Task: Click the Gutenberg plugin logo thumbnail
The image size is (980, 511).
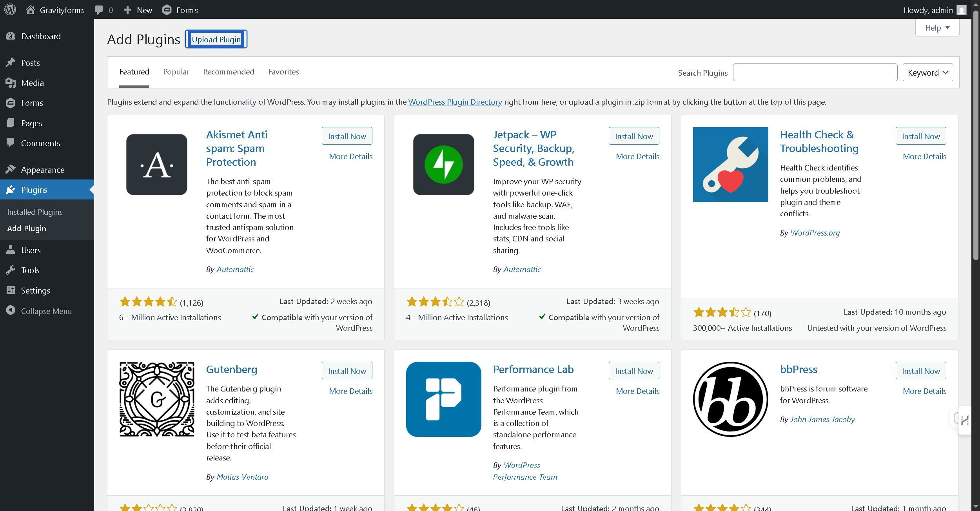Action: coord(157,399)
